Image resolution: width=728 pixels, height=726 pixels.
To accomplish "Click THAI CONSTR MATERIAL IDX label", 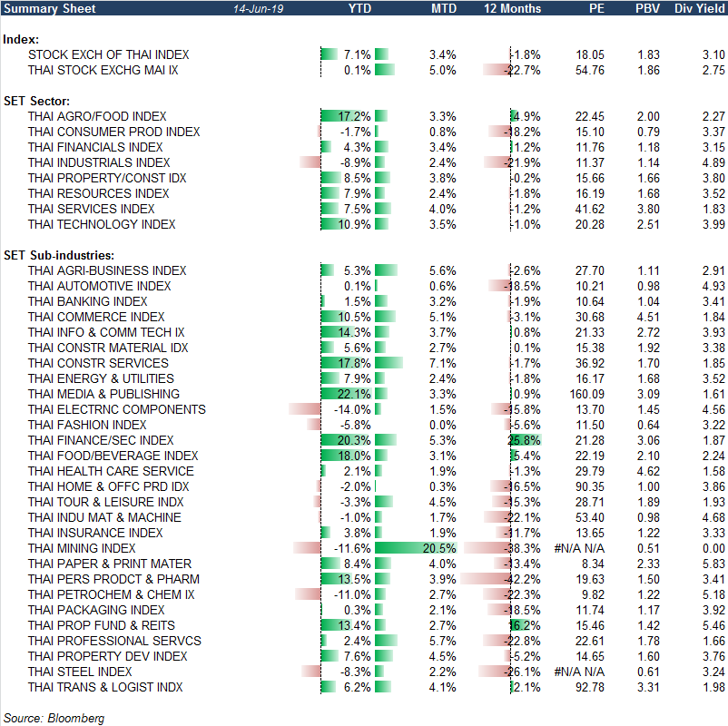I will tap(108, 348).
